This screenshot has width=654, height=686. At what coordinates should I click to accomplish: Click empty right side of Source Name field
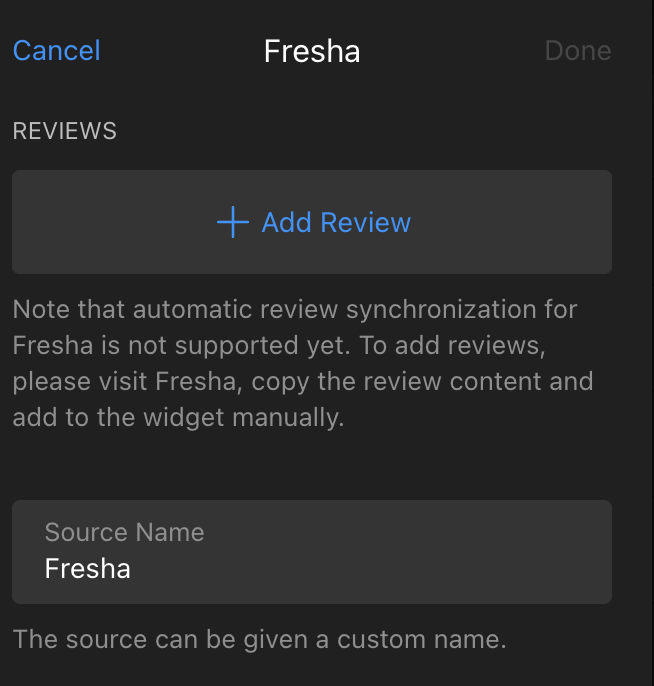point(437,552)
